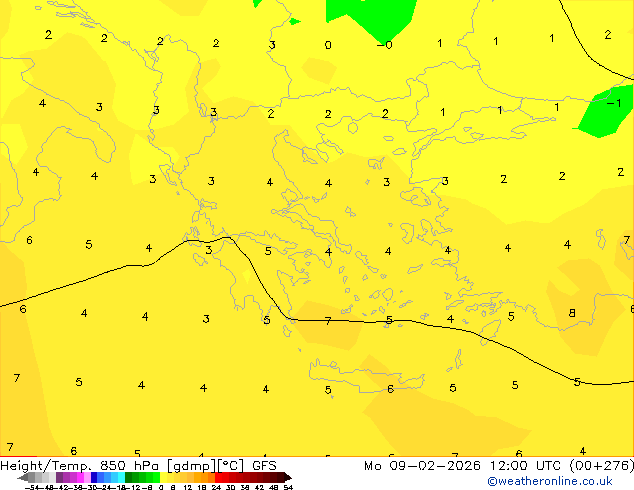This screenshot has width=634, height=490.
Task: Click the '24' legend scale label
Action: coord(216,487)
